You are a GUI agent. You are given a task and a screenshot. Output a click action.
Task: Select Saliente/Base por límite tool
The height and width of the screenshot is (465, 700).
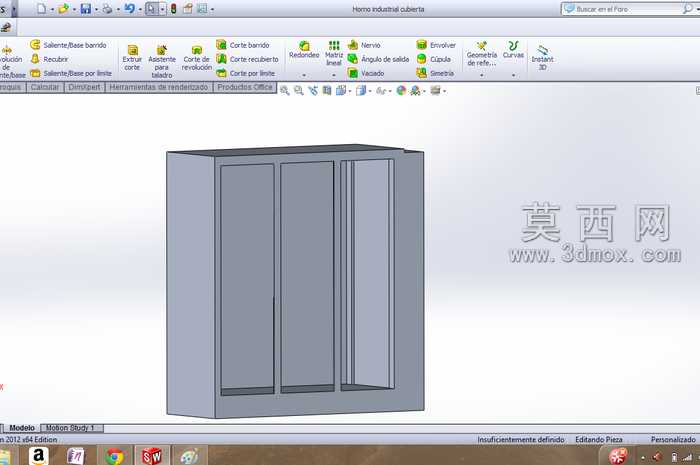coord(71,73)
